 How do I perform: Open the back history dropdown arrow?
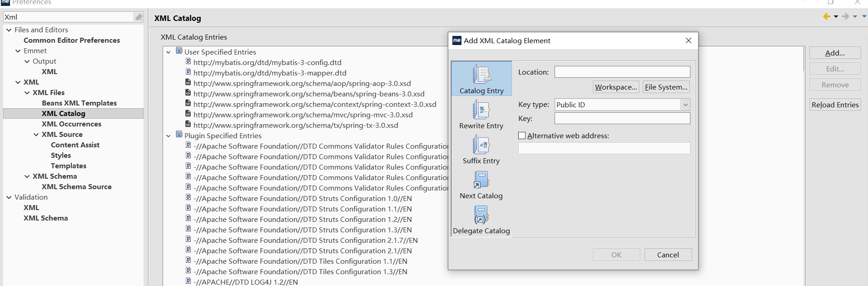[836, 17]
